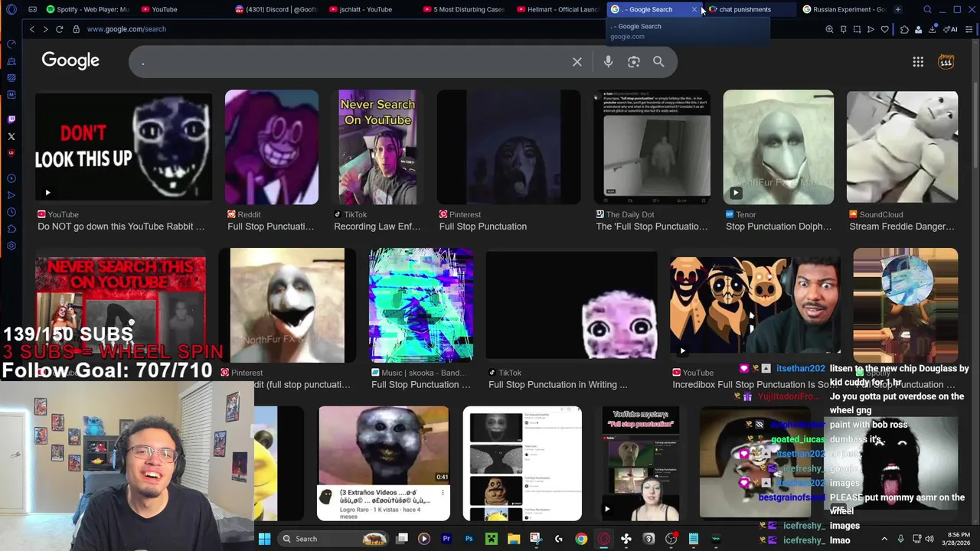Viewport: 980px width, 551px height.
Task: Pin the page using toolbar pin icon
Action: (x=843, y=29)
